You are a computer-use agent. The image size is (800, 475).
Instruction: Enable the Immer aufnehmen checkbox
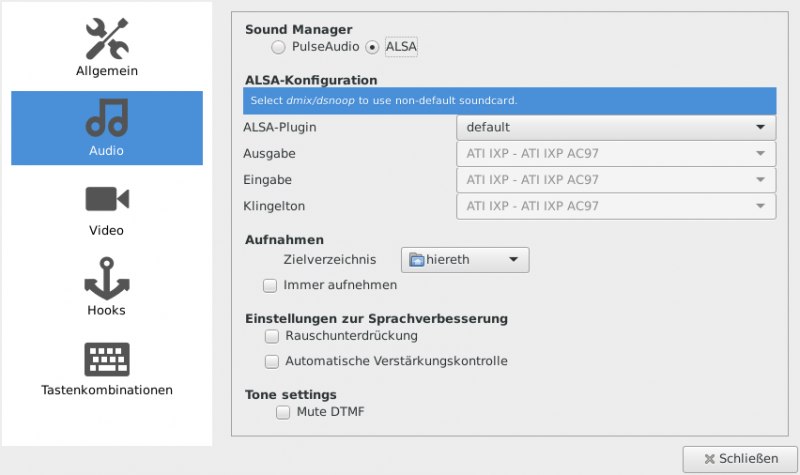(x=270, y=285)
